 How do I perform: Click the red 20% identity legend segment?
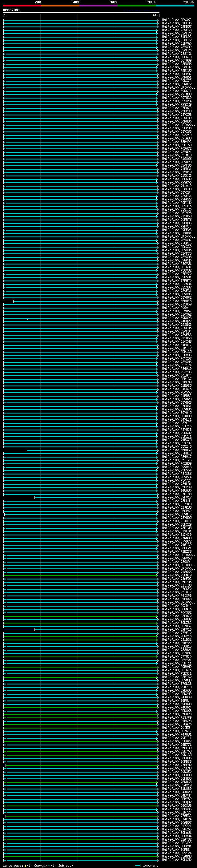22,6
